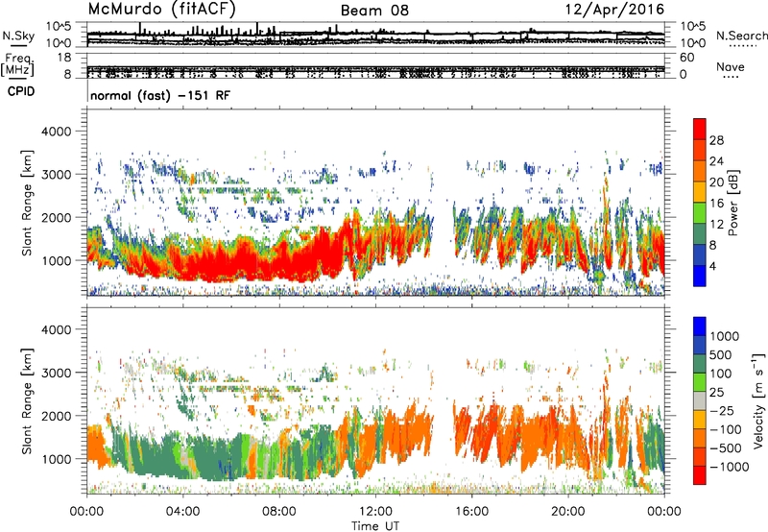Click the noise trace in the N.Sky panel
The width and height of the screenshot is (768, 532).
click(x=375, y=36)
